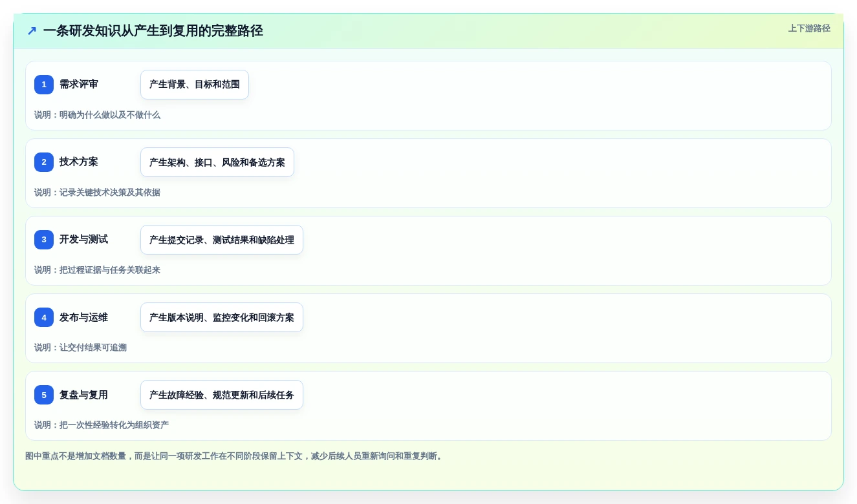The width and height of the screenshot is (857, 504).
Task: Click the 复盘与复用 step title
Action: click(84, 394)
